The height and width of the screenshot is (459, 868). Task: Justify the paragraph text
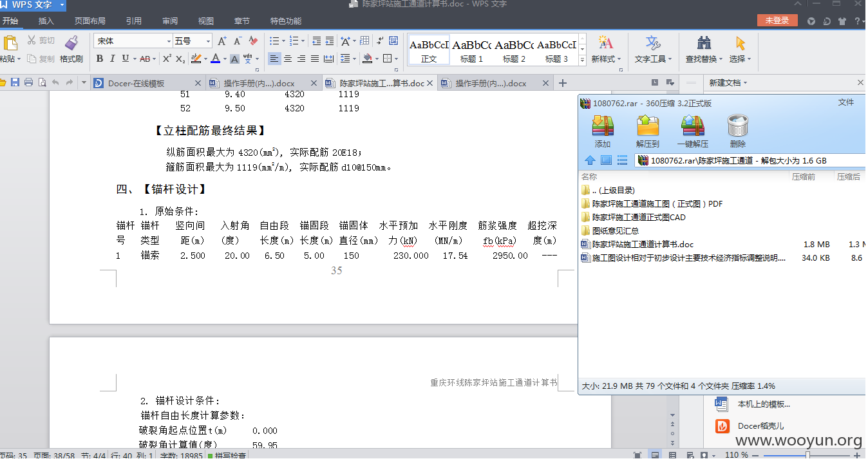(x=315, y=59)
